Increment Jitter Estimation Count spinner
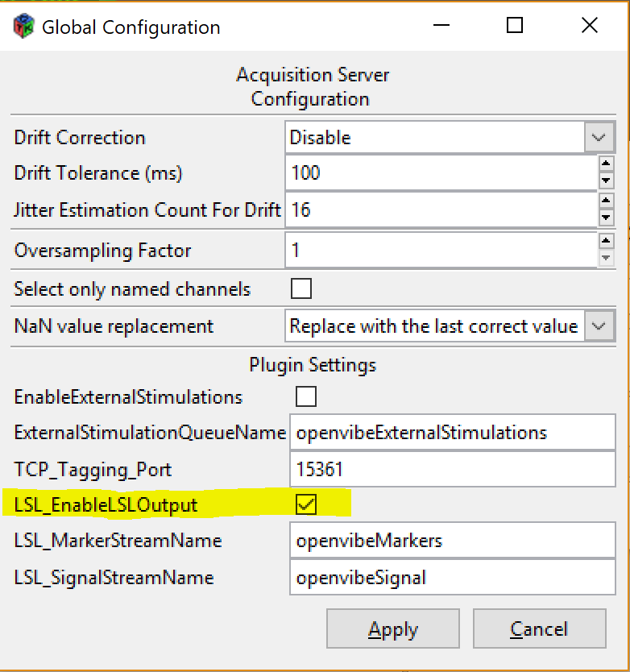This screenshot has height=672, width=630. [x=606, y=202]
